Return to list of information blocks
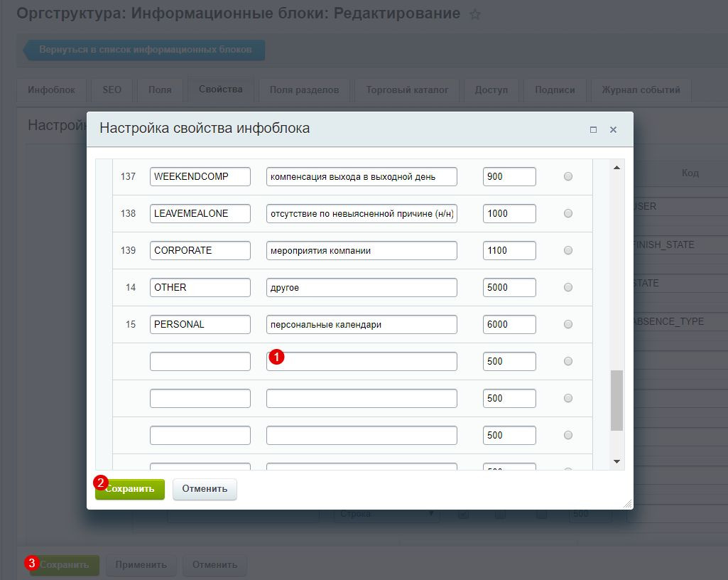The image size is (728, 580). pyautogui.click(x=145, y=50)
